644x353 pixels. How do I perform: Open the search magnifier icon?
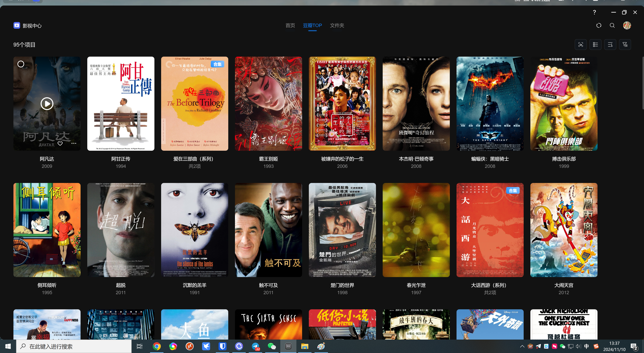(612, 26)
